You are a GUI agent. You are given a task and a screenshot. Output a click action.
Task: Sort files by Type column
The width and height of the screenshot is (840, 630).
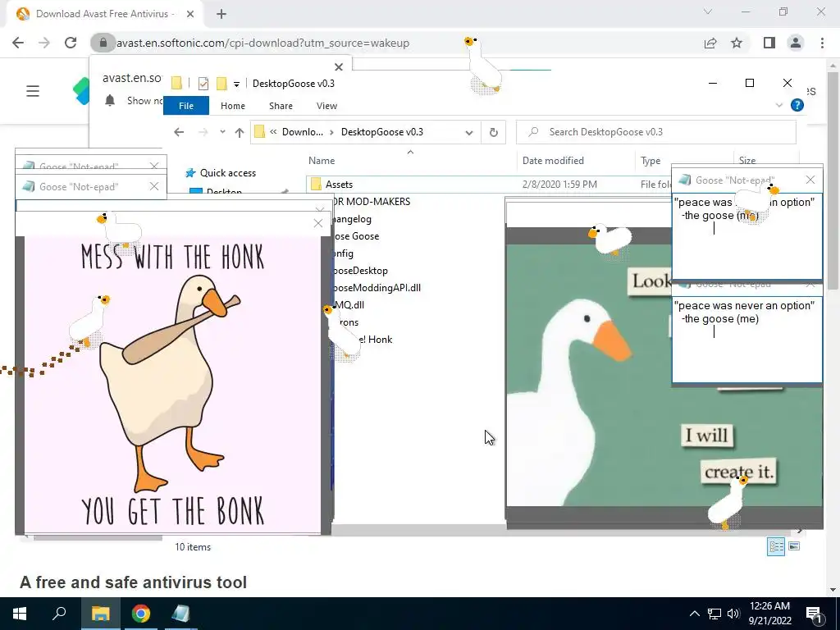[651, 160]
